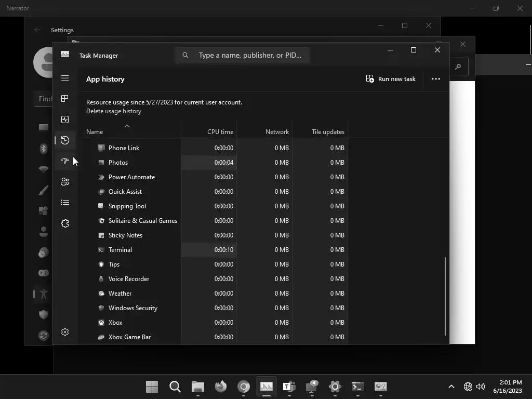532x399 pixels.
Task: Select the App history page icon
Action: tap(65, 140)
